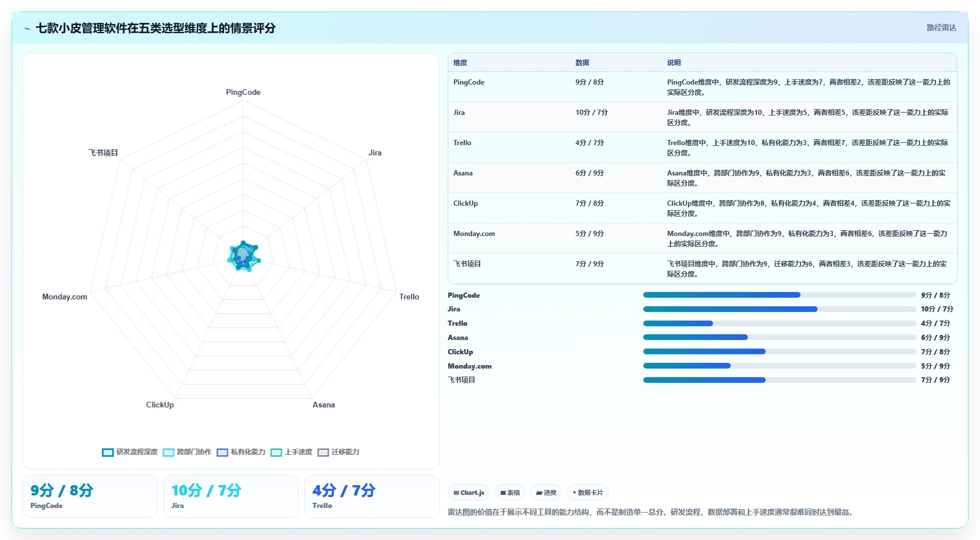Click the PingCode radar axis label
This screenshot has height=540, width=980.
(243, 92)
